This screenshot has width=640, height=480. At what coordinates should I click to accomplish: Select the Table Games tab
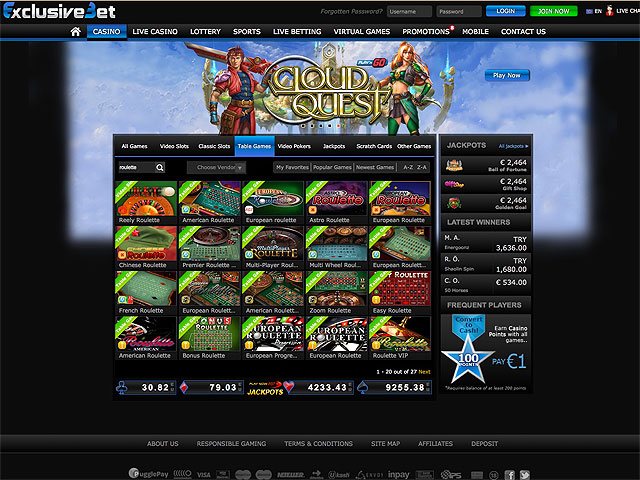coord(254,146)
